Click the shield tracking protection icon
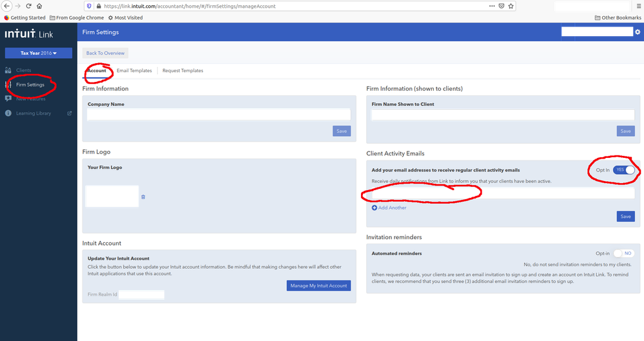 [x=89, y=6]
